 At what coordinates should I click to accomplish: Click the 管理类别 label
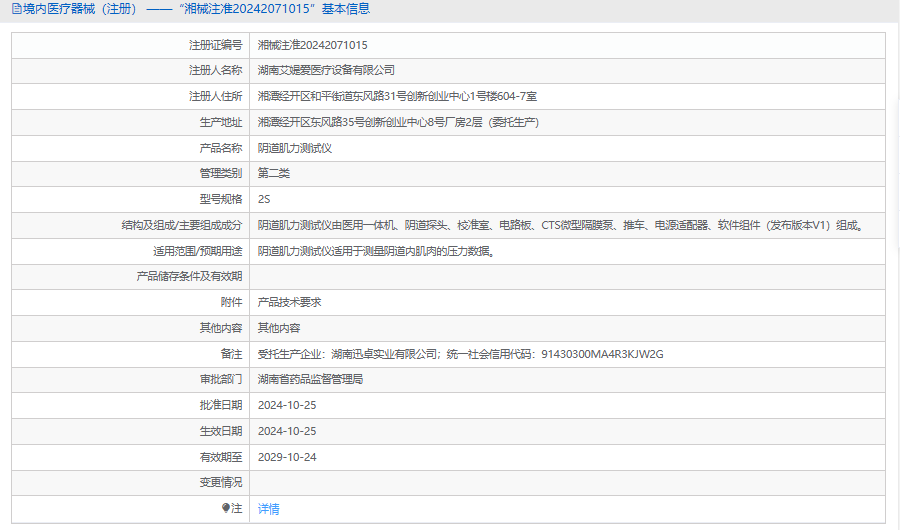[221, 173]
